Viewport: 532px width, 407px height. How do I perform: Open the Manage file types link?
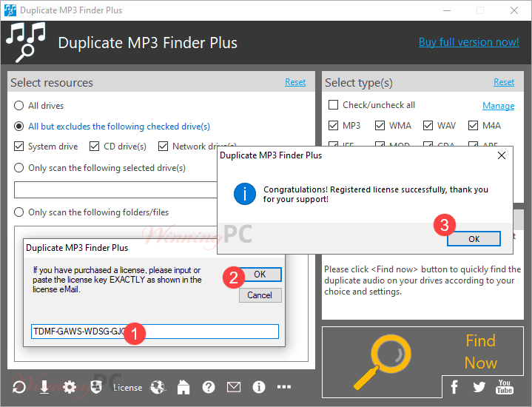499,106
